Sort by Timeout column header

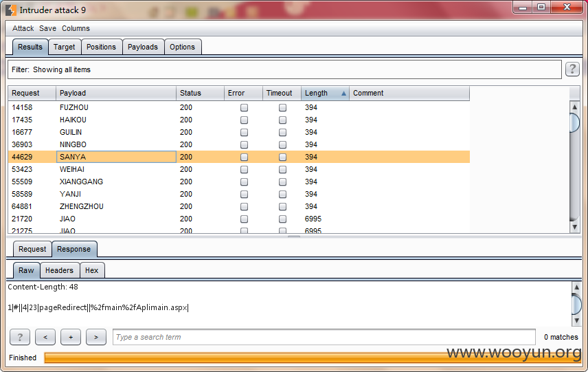(x=282, y=93)
